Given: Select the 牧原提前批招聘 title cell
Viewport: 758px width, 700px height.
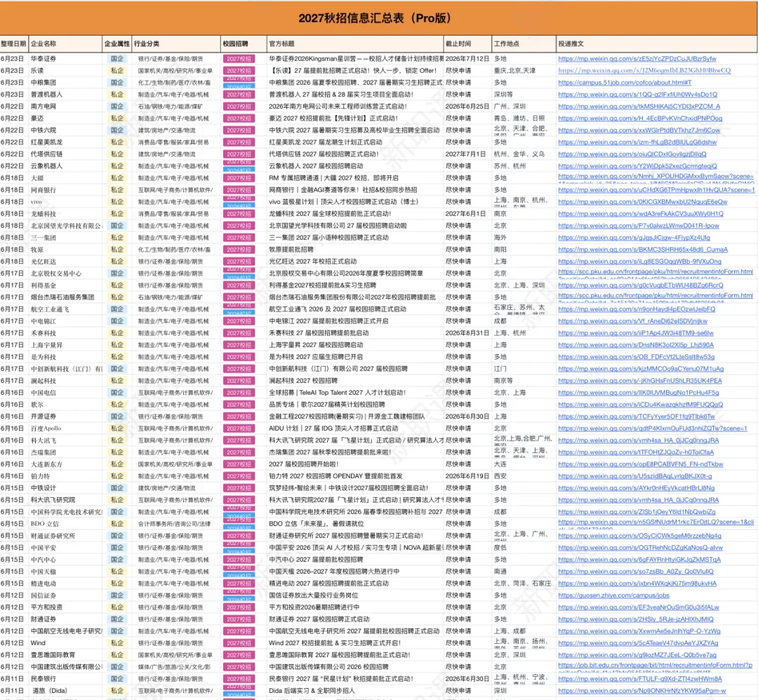Looking at the screenshot, I should 291,250.
